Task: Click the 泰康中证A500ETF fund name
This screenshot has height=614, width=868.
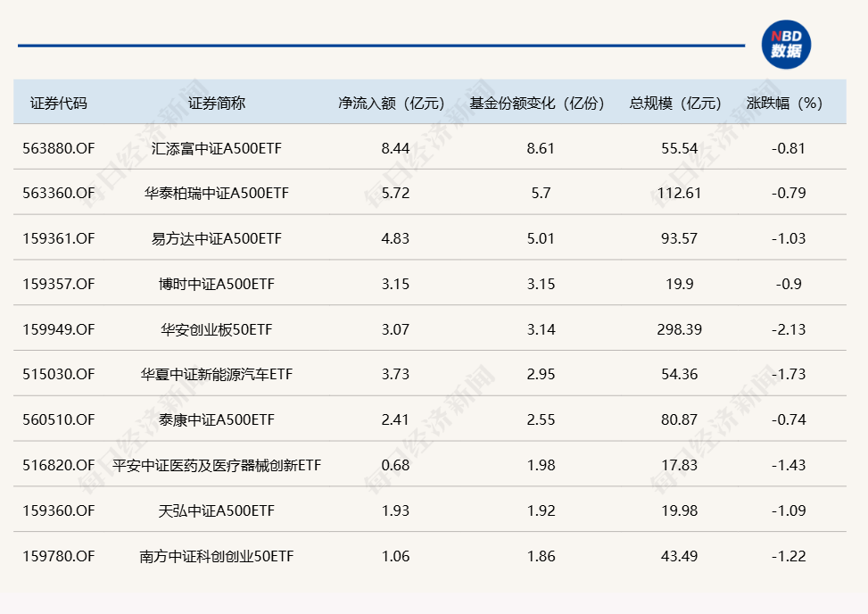Action: click(x=218, y=419)
